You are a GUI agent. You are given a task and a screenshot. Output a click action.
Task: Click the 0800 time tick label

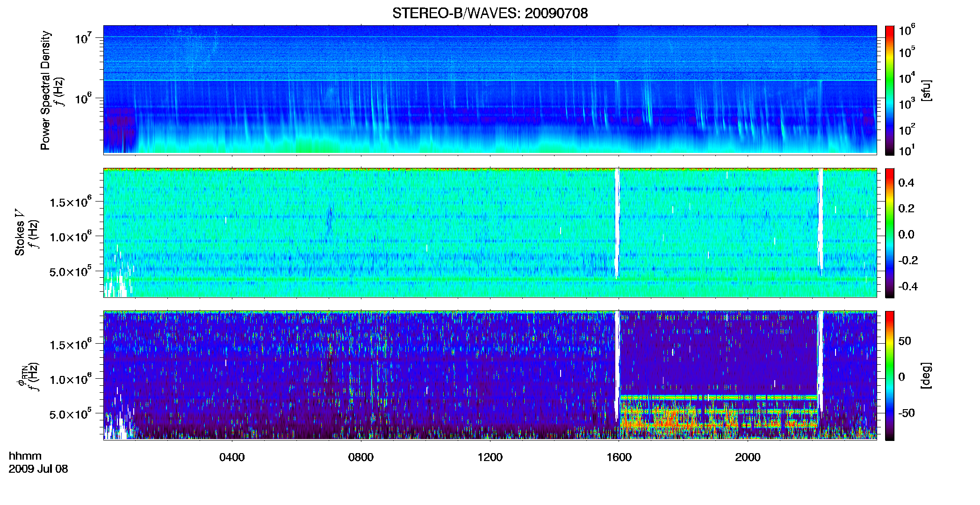tap(361, 457)
